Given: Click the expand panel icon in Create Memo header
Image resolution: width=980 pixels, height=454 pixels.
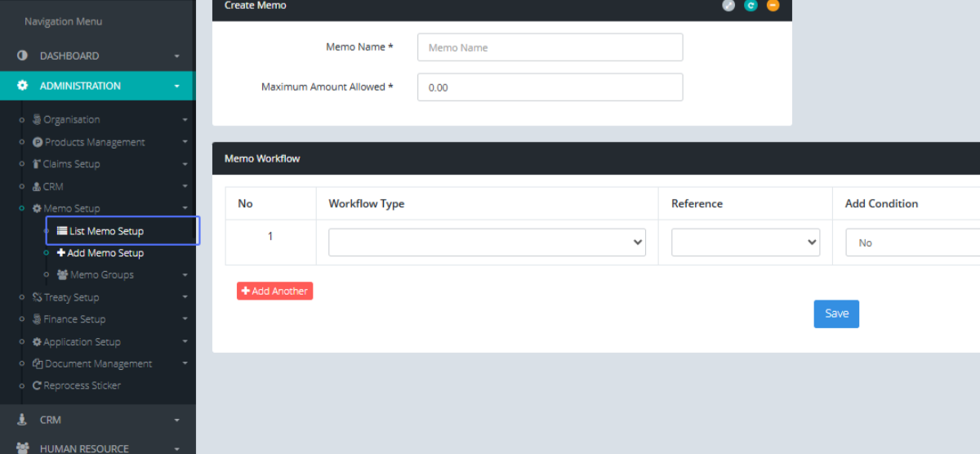Looking at the screenshot, I should pyautogui.click(x=728, y=6).
